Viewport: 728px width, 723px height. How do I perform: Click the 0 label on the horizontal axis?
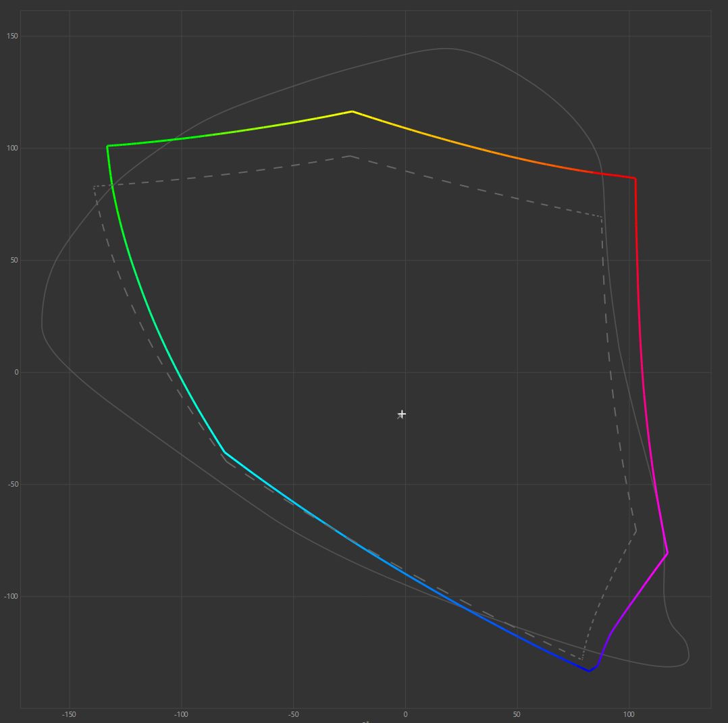pos(405,714)
